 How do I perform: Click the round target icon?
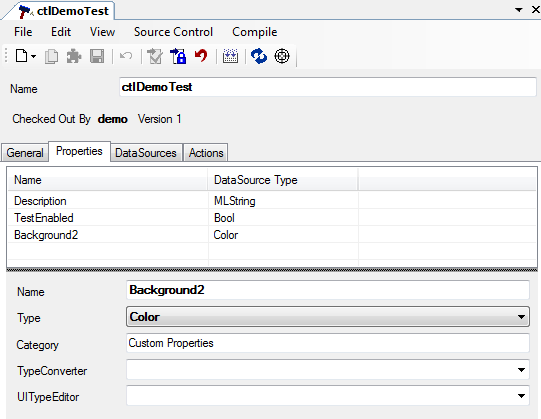[282, 56]
